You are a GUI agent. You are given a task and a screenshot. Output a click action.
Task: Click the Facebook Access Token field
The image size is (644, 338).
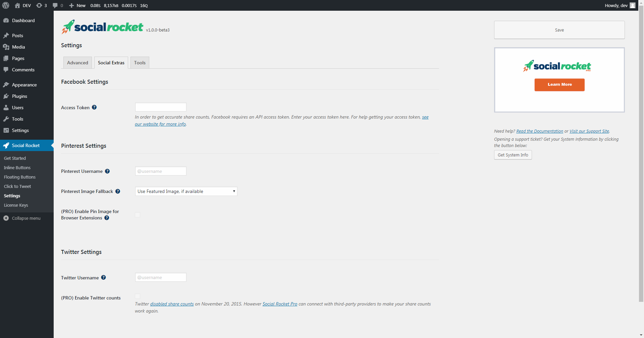[161, 107]
